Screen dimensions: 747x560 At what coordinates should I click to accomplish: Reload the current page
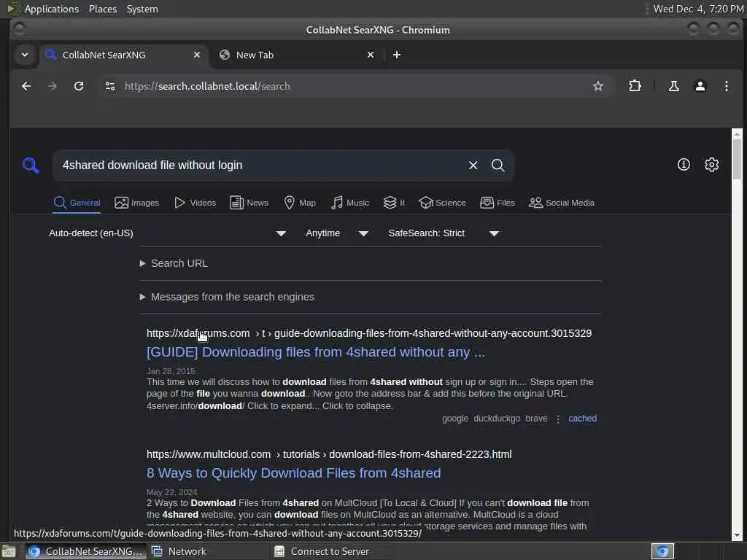pos(79,86)
